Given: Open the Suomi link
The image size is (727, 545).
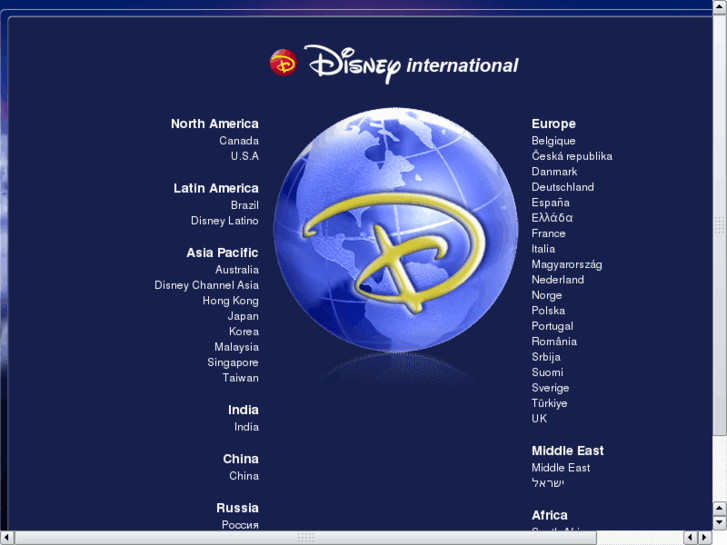Looking at the screenshot, I should click(548, 372).
